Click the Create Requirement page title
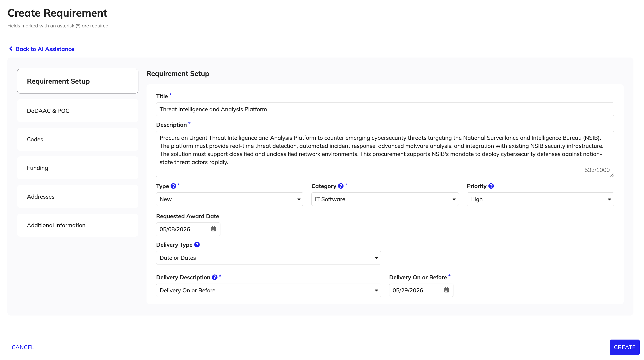The image size is (644, 360). click(57, 13)
